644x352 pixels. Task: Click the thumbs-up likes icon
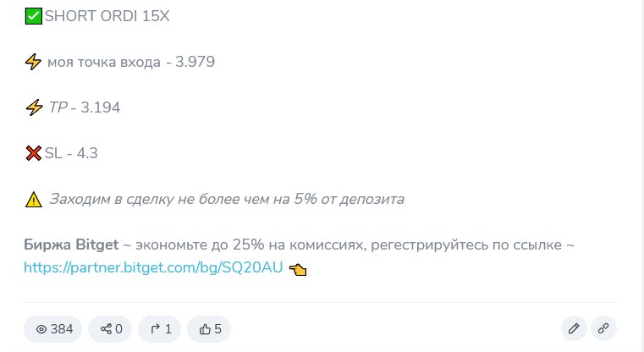pos(205,329)
